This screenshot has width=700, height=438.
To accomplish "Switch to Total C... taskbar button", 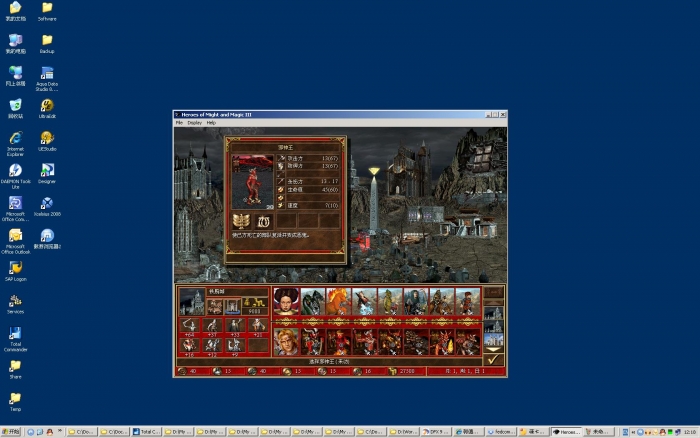I will (x=146, y=432).
